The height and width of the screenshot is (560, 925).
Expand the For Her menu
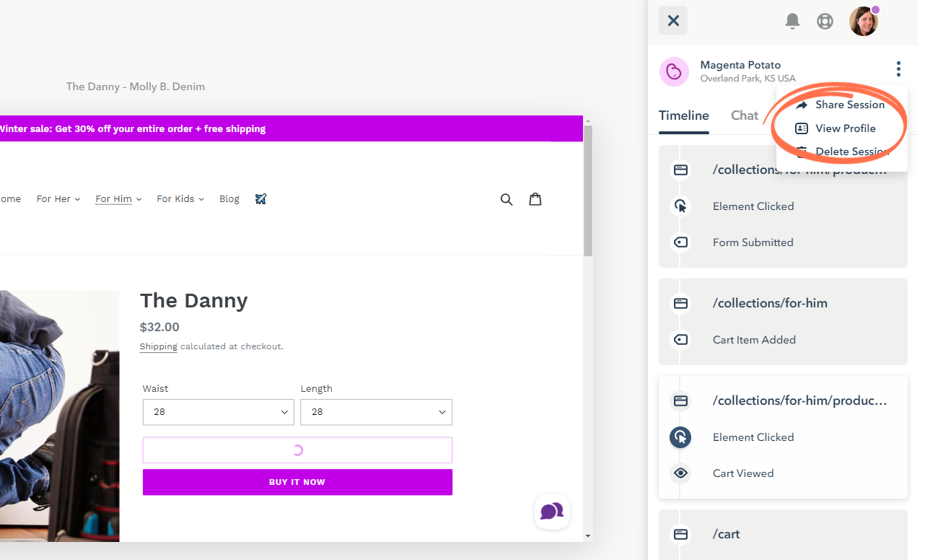tap(58, 198)
